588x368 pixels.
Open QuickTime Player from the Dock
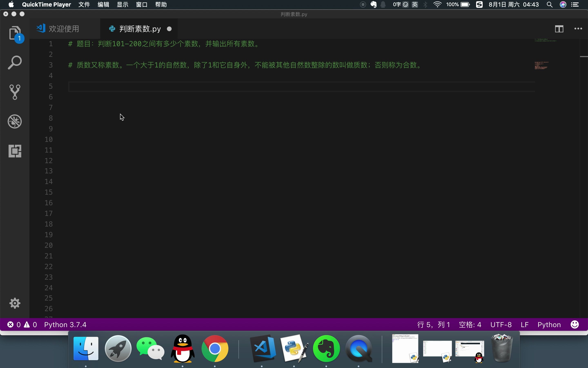point(359,348)
